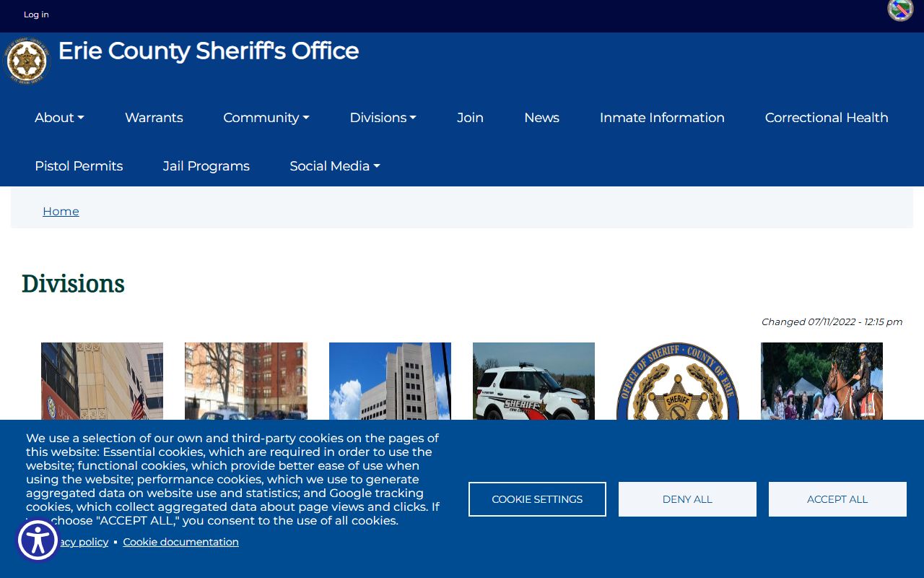This screenshot has height=578, width=924.
Task: Click the Log in link
Action: [x=36, y=14]
